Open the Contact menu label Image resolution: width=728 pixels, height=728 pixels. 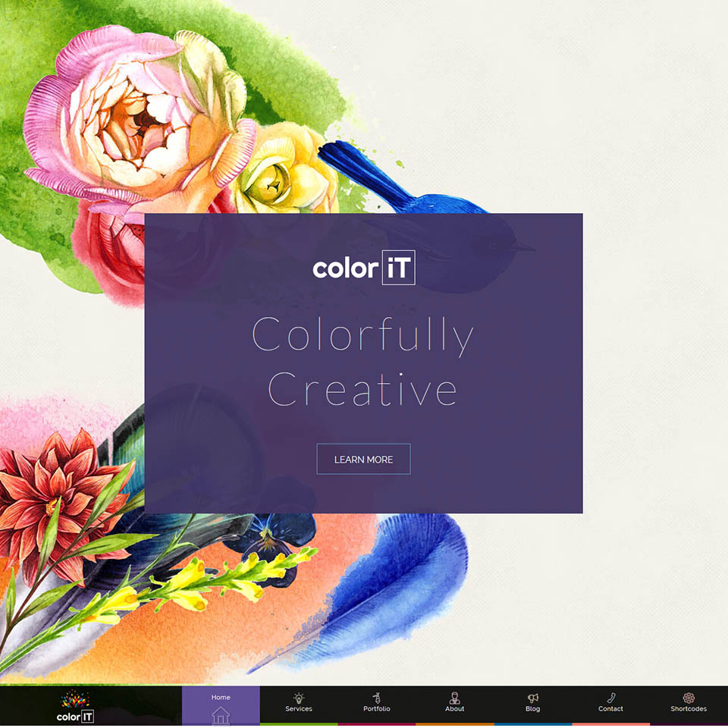[x=610, y=709]
